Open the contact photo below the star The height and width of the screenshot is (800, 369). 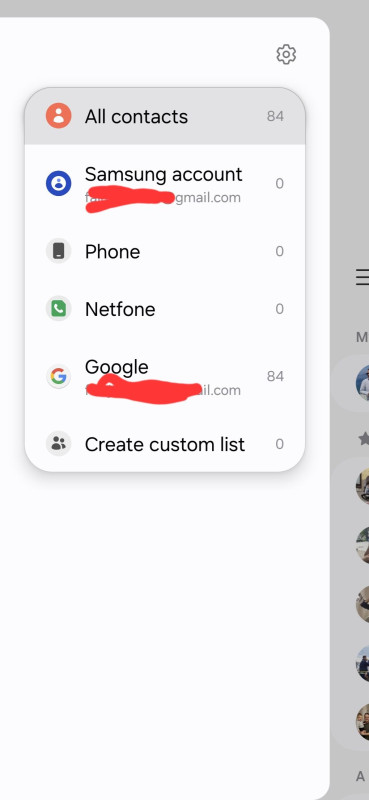pyautogui.click(x=362, y=486)
